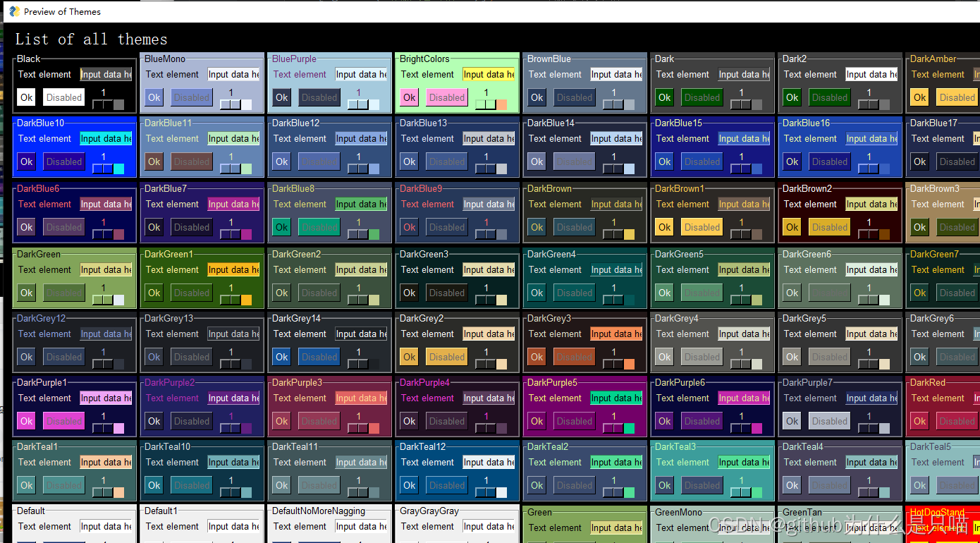Click the input field in the DarkGrey12 theme
Viewport: 980px width, 543px height.
106,334
